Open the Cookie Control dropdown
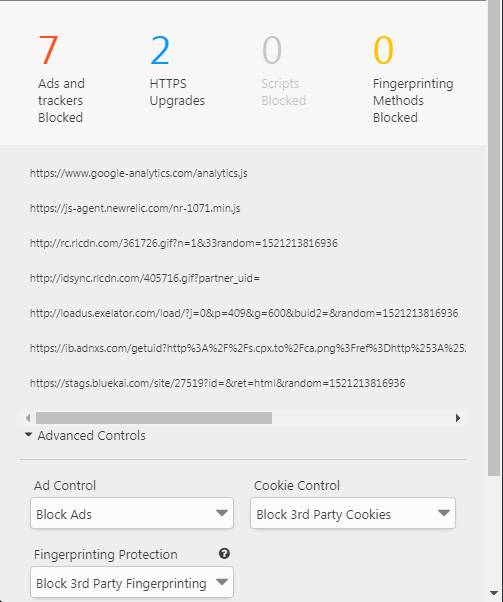Image resolution: width=503 pixels, height=602 pixels. [353, 514]
